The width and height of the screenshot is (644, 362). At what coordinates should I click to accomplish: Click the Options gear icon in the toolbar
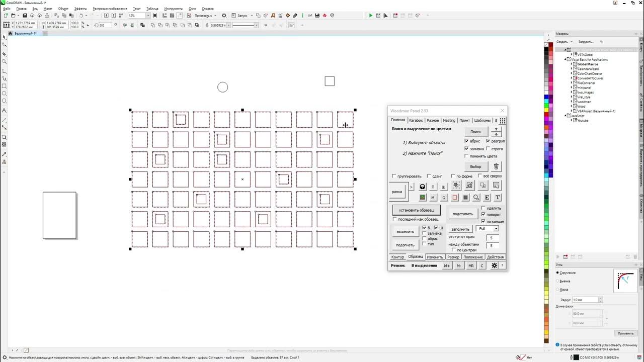(x=224, y=16)
